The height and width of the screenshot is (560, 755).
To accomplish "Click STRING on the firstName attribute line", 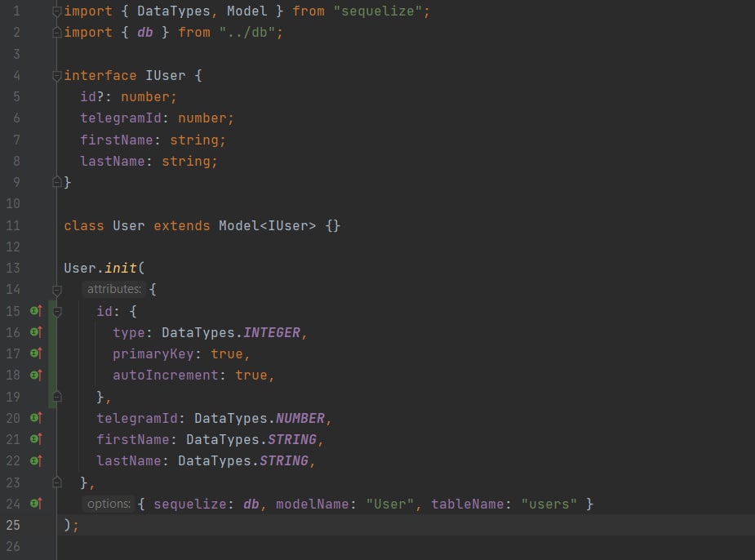I will pyautogui.click(x=291, y=439).
